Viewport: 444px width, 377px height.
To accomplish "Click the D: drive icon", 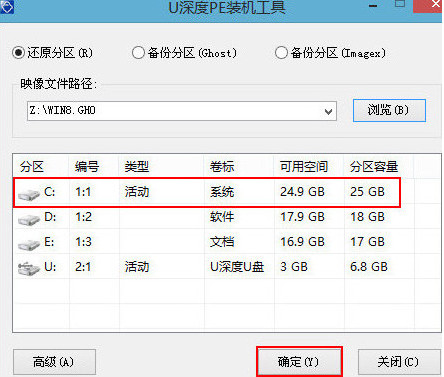I will 29,219.
